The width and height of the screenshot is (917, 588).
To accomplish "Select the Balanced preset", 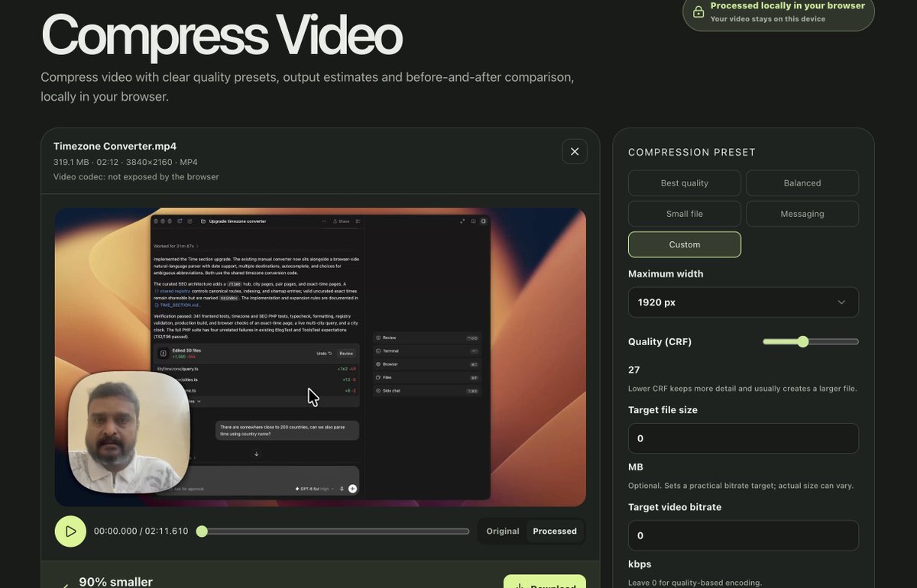I will (x=802, y=183).
